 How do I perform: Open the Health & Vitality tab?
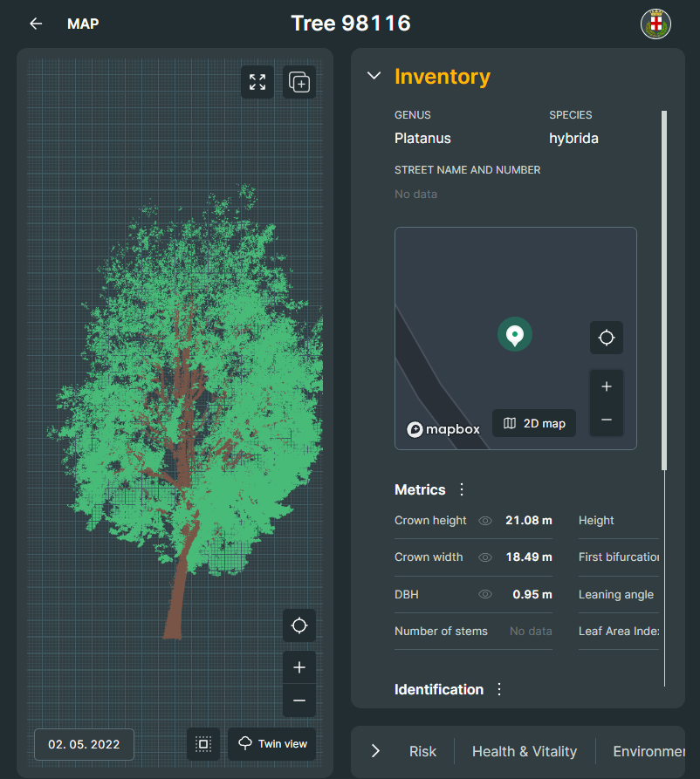(525, 751)
